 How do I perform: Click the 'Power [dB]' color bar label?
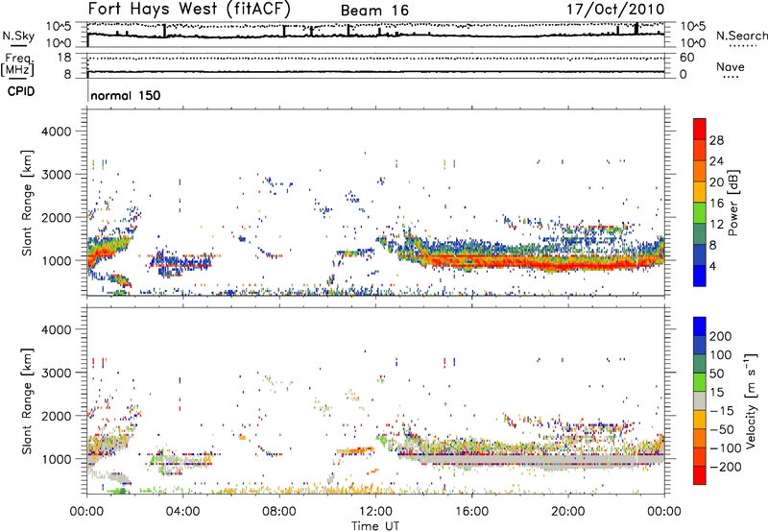pos(733,203)
